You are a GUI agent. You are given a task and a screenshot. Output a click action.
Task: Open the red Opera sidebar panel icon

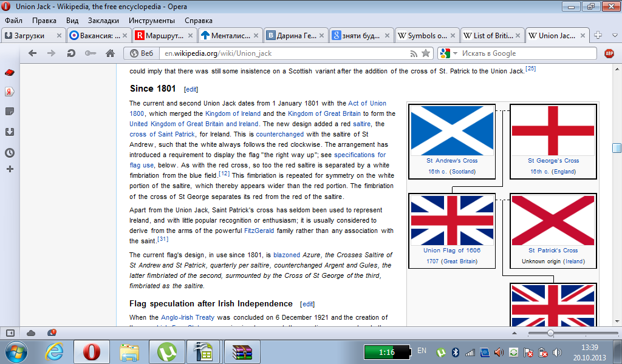click(x=10, y=72)
